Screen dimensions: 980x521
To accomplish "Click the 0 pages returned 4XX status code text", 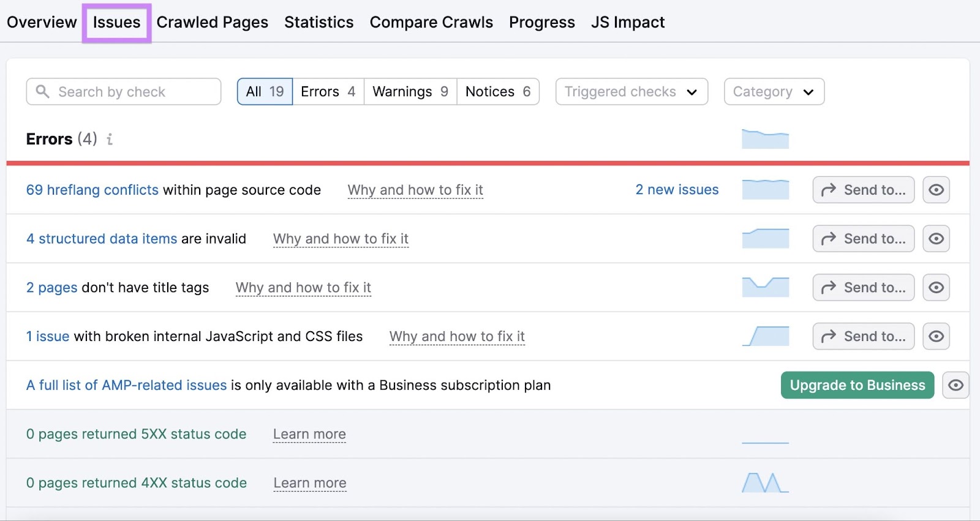I will pyautogui.click(x=137, y=483).
